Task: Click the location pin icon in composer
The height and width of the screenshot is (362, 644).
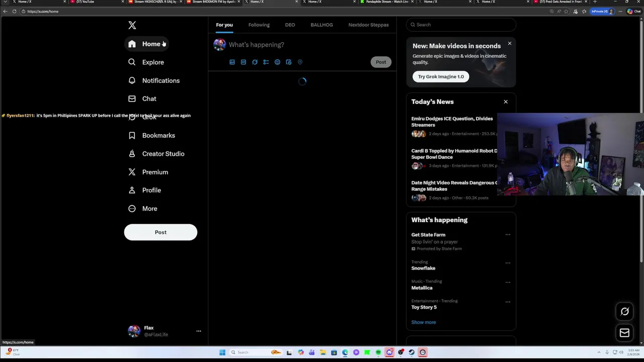Action: tap(300, 62)
